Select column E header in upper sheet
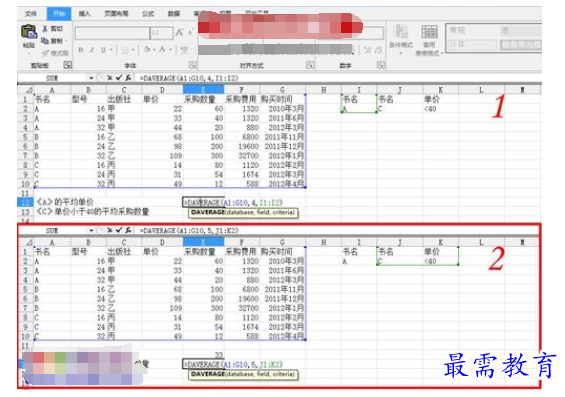The height and width of the screenshot is (397, 565). point(203,90)
